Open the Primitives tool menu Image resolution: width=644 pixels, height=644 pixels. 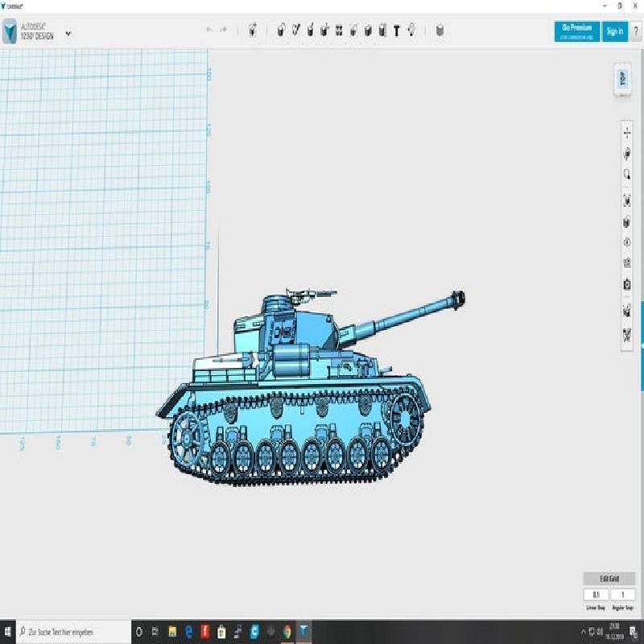[281, 31]
